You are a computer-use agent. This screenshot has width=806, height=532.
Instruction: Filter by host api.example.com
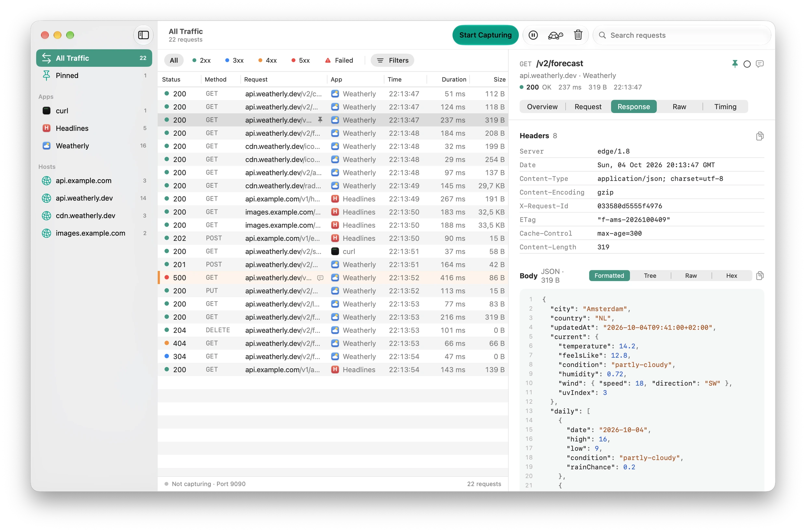pos(94,181)
